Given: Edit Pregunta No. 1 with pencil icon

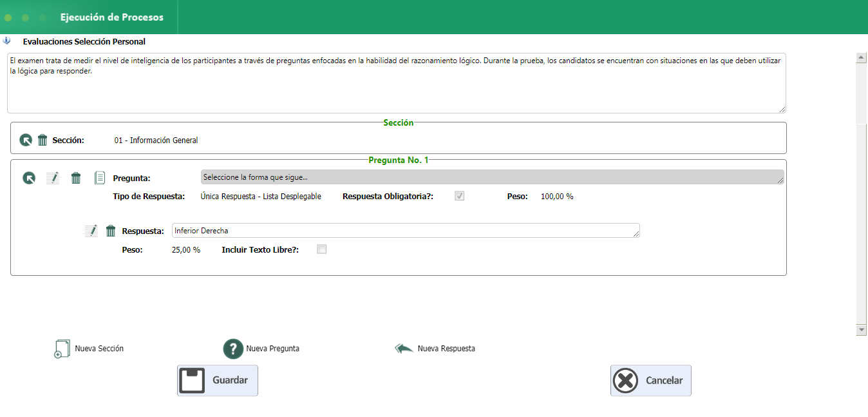Looking at the screenshot, I should click(x=53, y=178).
